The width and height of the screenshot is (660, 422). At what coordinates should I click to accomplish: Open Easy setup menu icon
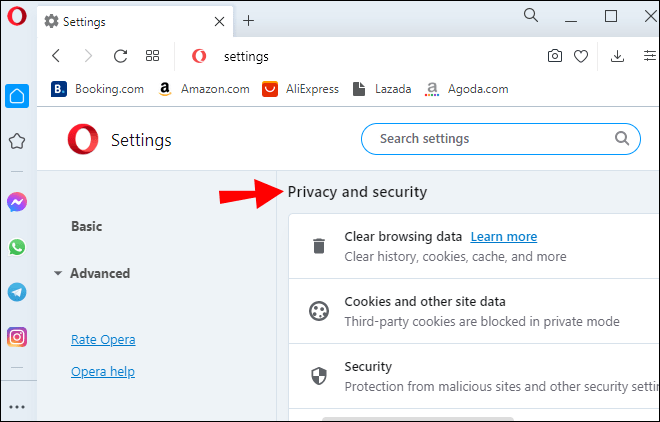649,57
